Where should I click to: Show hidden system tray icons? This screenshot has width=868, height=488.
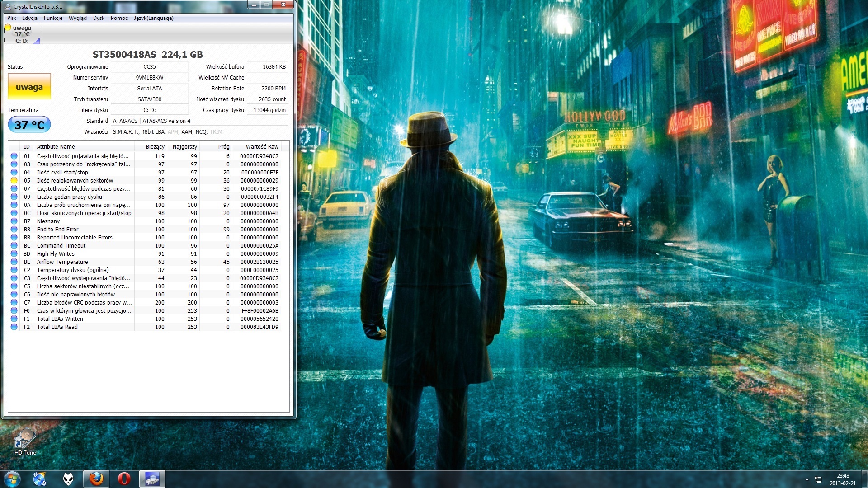(807, 479)
